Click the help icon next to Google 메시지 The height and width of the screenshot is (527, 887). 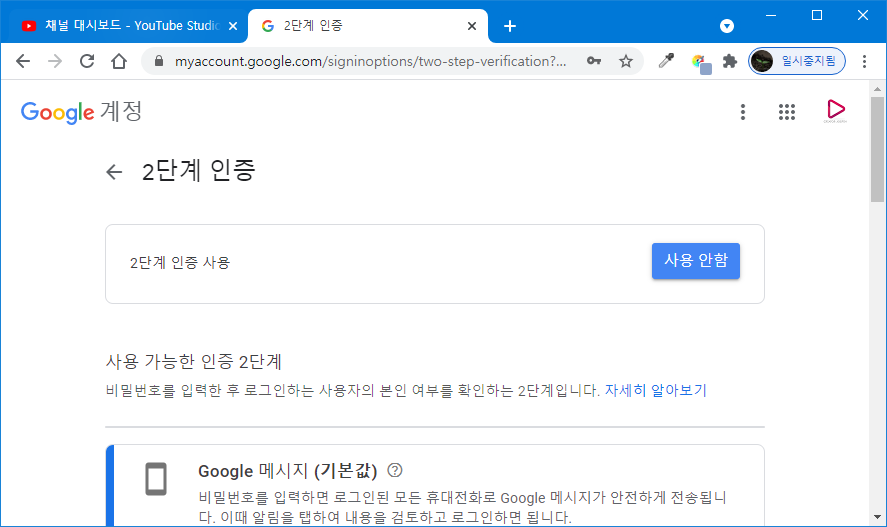pos(395,470)
